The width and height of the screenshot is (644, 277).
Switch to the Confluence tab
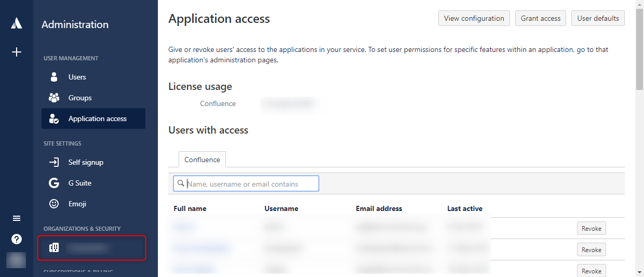click(202, 160)
